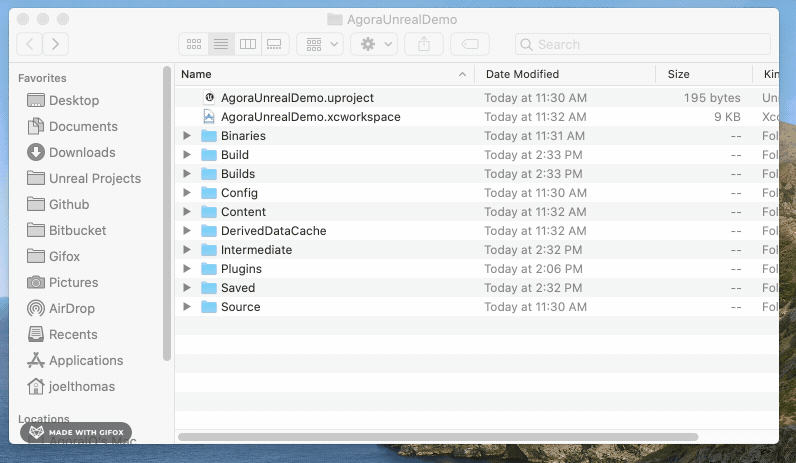Open Pictures in the sidebar

[62, 282]
